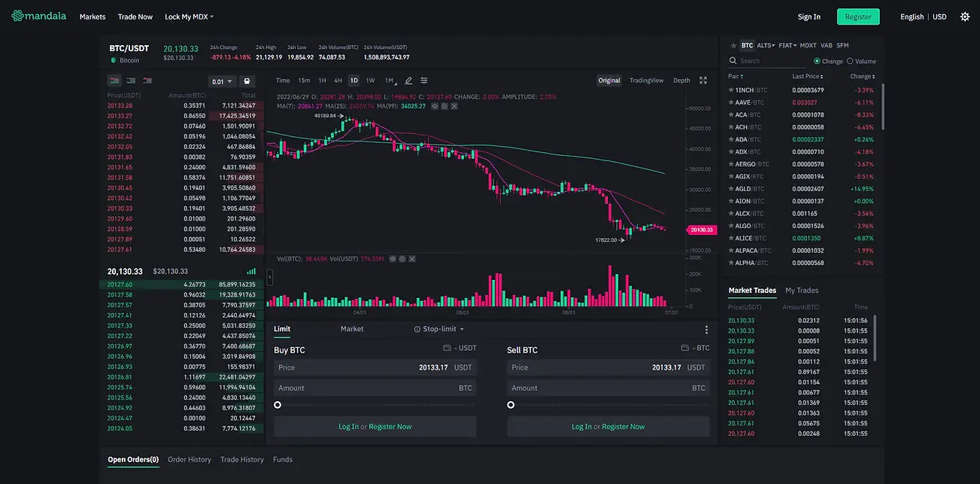This screenshot has height=484, width=980.
Task: Open the Stop-limit order type dropdown
Action: click(439, 329)
